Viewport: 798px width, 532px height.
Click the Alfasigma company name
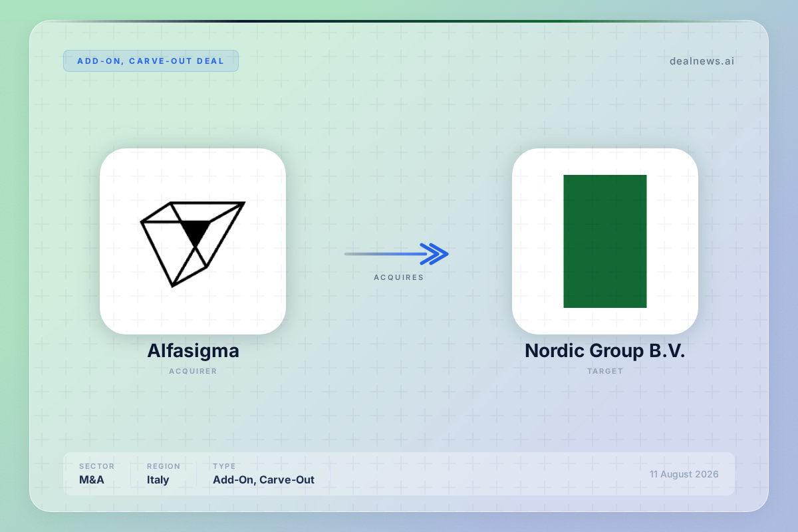[x=193, y=350]
